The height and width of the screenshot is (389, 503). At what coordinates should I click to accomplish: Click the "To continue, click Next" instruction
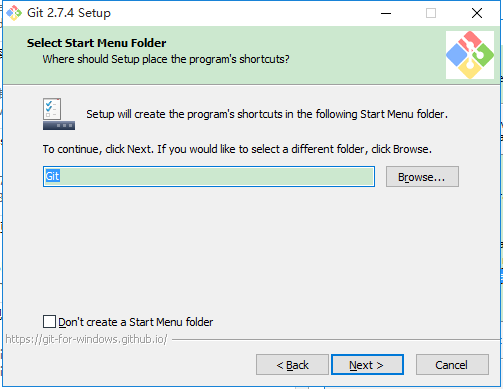(x=237, y=149)
